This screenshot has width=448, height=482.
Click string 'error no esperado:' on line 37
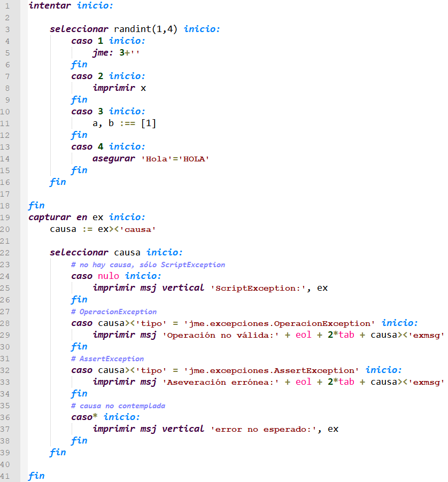tap(264, 430)
